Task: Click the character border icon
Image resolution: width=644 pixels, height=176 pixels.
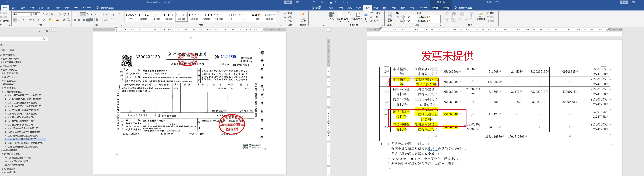Action: click(69, 14)
